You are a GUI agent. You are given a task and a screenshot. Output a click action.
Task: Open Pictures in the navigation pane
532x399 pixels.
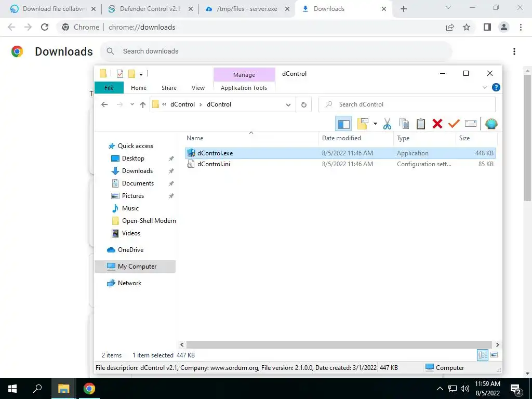click(x=132, y=196)
